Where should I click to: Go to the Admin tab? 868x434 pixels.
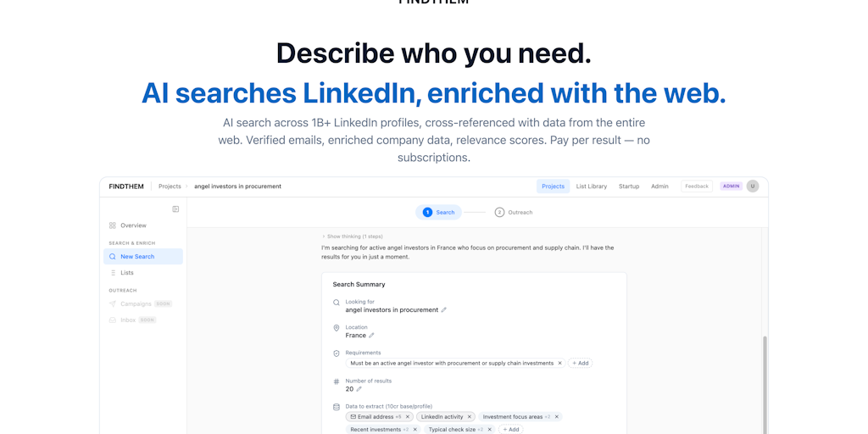coord(659,186)
